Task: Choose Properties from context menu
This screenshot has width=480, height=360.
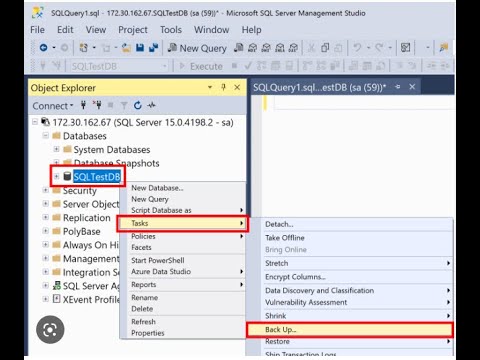Action: (148, 333)
